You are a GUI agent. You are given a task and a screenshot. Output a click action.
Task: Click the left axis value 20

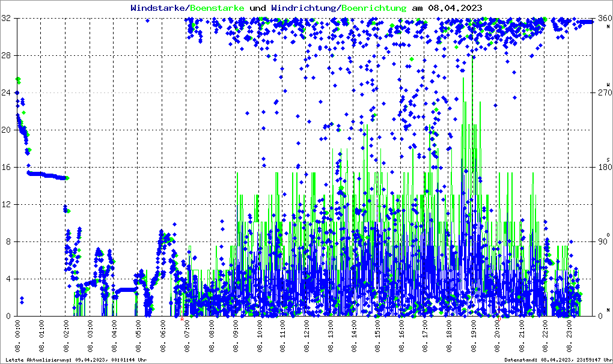point(6,130)
